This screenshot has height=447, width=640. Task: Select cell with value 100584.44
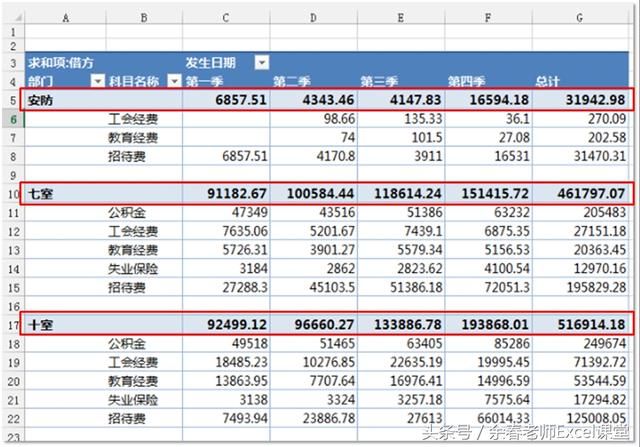313,194
